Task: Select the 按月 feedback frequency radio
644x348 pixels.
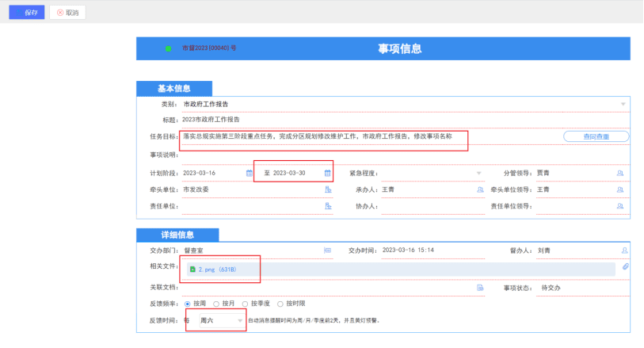Action: (x=216, y=304)
